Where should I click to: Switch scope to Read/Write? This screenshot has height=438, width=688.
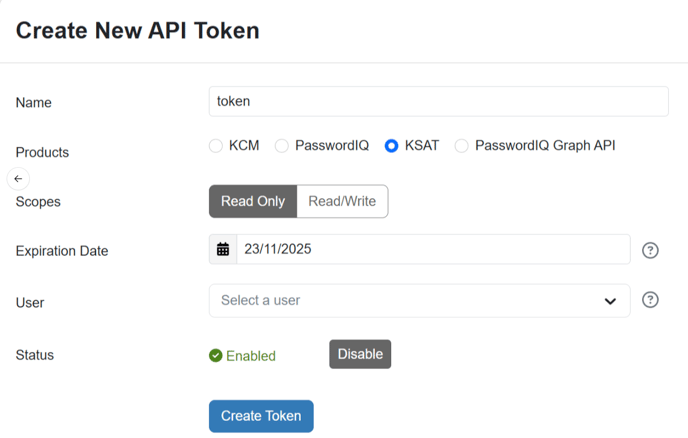[342, 201]
